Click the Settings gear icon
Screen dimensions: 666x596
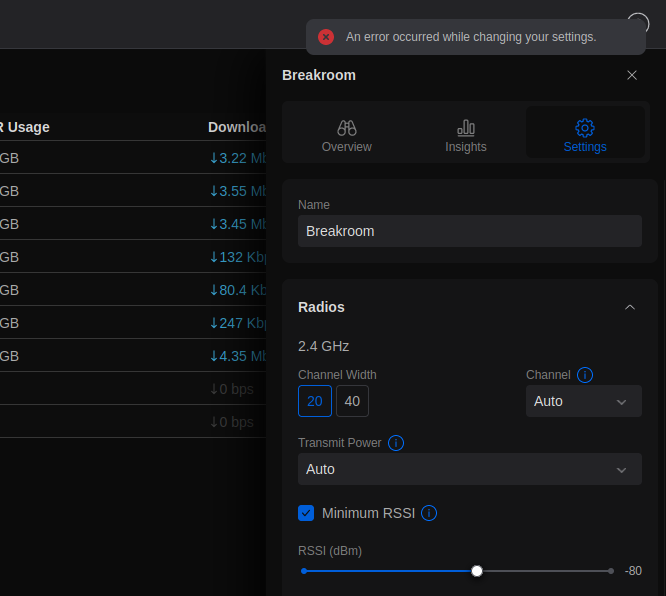(585, 128)
